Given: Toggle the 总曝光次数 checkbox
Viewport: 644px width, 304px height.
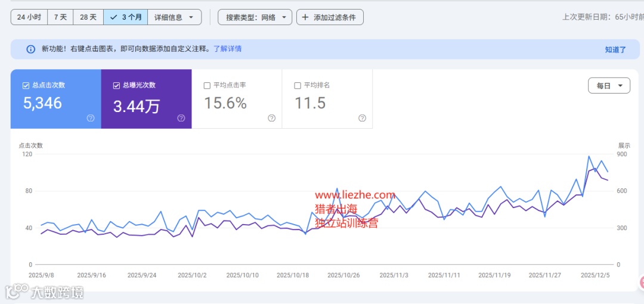Looking at the screenshot, I should pyautogui.click(x=116, y=86).
